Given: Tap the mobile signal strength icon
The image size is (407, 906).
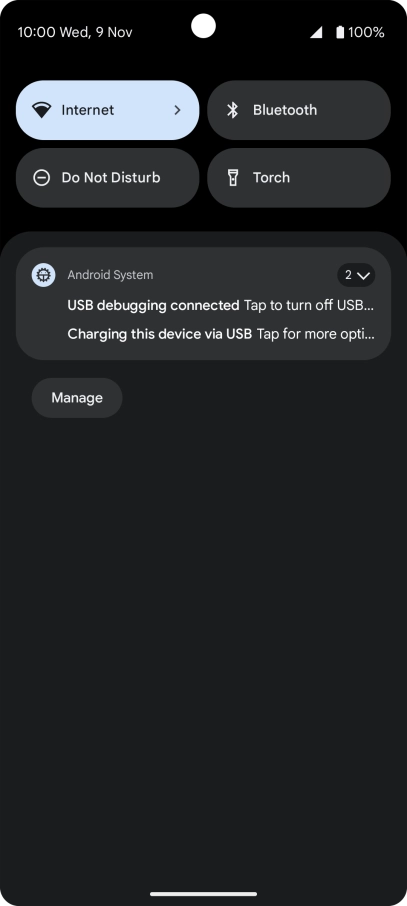Looking at the screenshot, I should pyautogui.click(x=316, y=32).
